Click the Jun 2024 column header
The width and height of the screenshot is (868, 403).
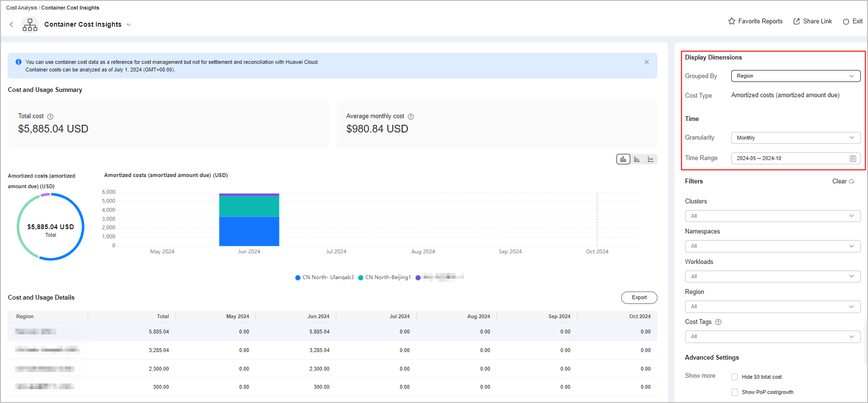point(318,316)
